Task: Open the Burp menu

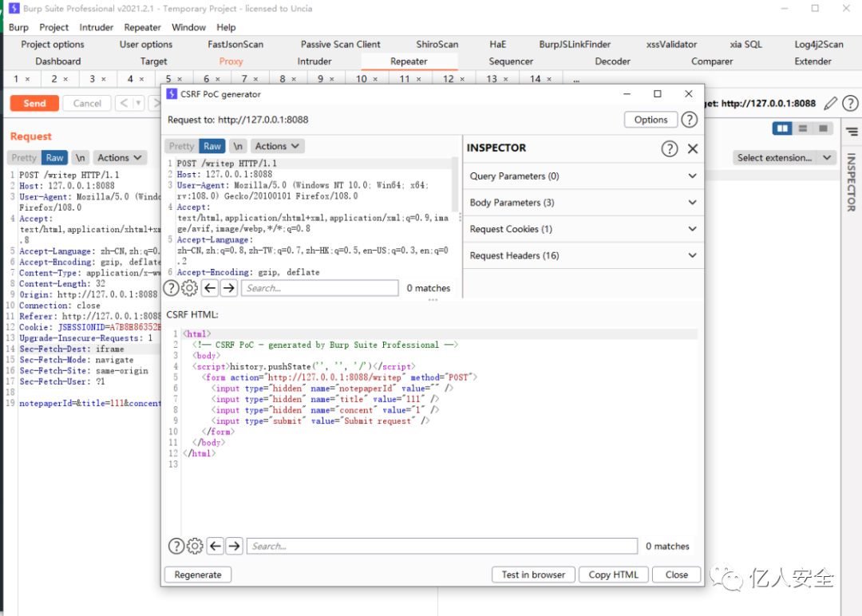Action: tap(18, 27)
